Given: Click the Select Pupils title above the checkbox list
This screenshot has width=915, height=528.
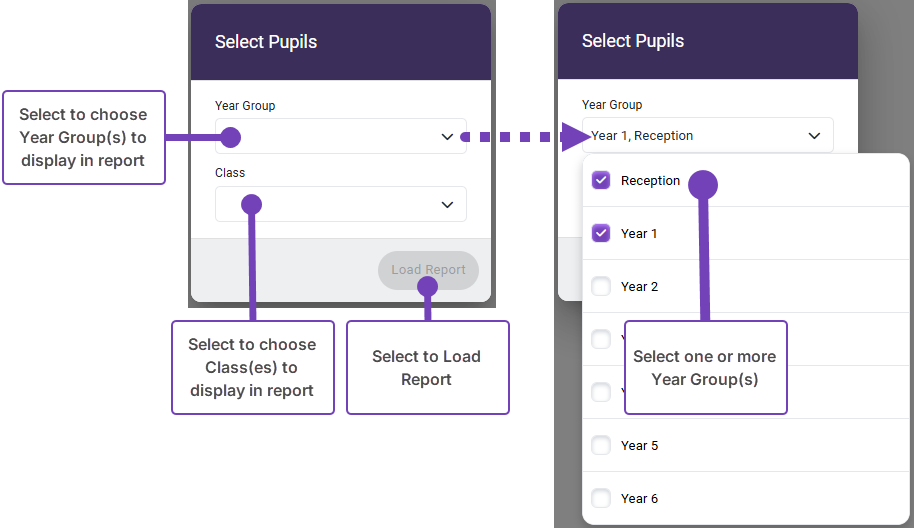Looking at the screenshot, I should (633, 41).
